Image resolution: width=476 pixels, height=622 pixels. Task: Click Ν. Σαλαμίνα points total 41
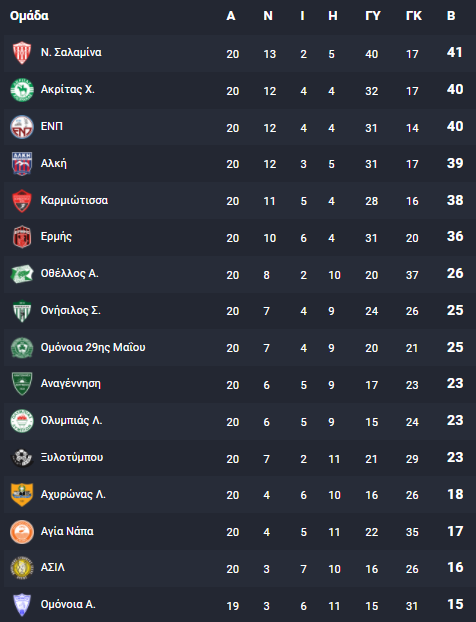click(455, 52)
